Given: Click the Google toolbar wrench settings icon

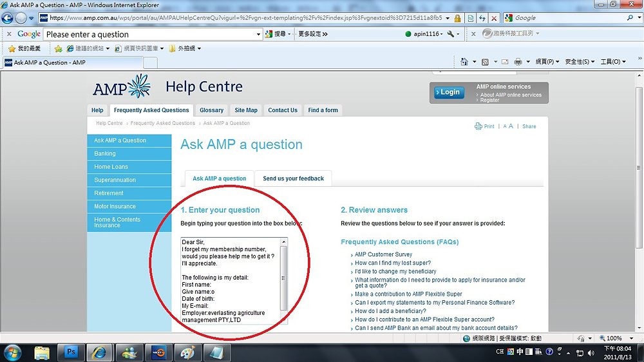Looking at the screenshot, I should coord(451,34).
